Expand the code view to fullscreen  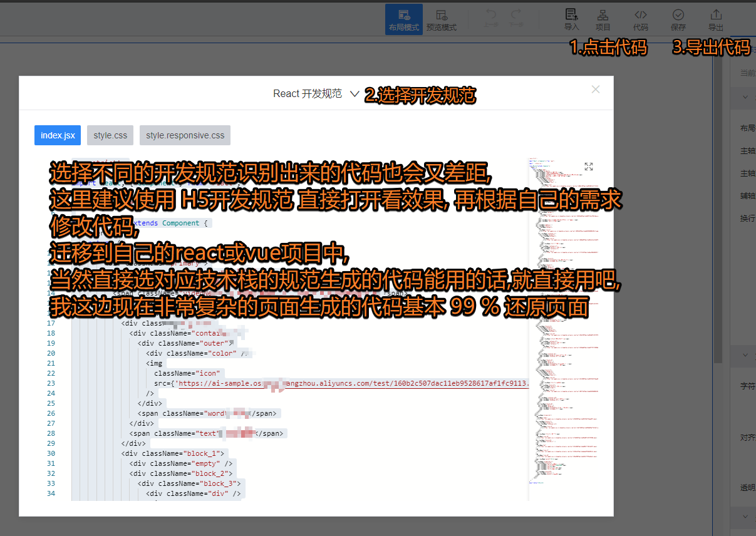pyautogui.click(x=588, y=166)
